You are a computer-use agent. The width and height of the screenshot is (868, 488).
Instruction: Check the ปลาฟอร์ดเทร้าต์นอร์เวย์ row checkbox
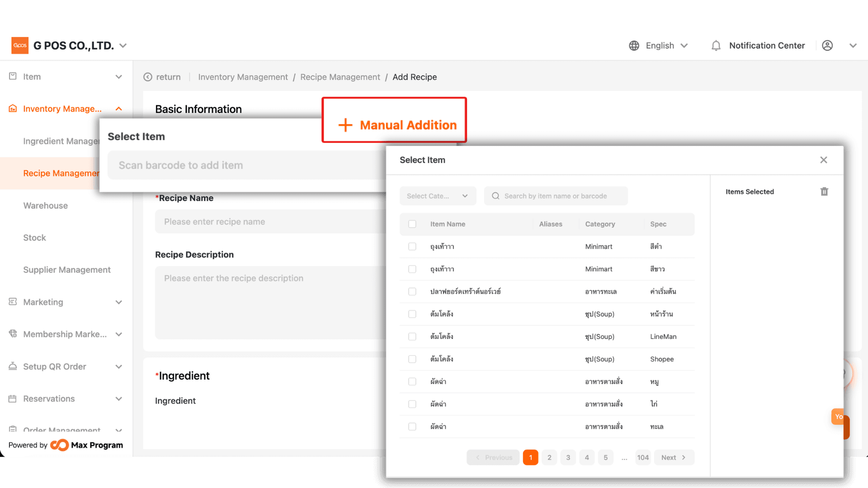coord(412,291)
